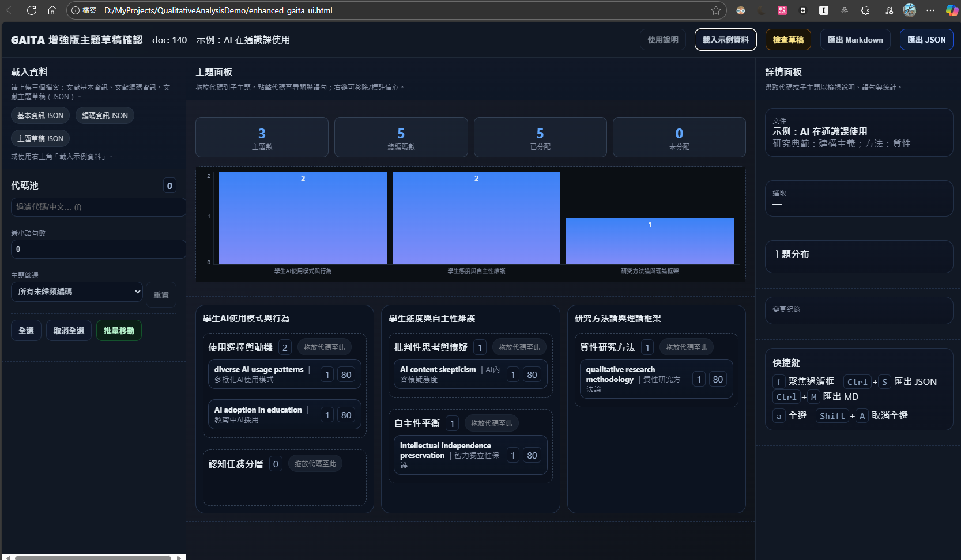Click the 匯出 JSON button

pyautogui.click(x=926, y=40)
